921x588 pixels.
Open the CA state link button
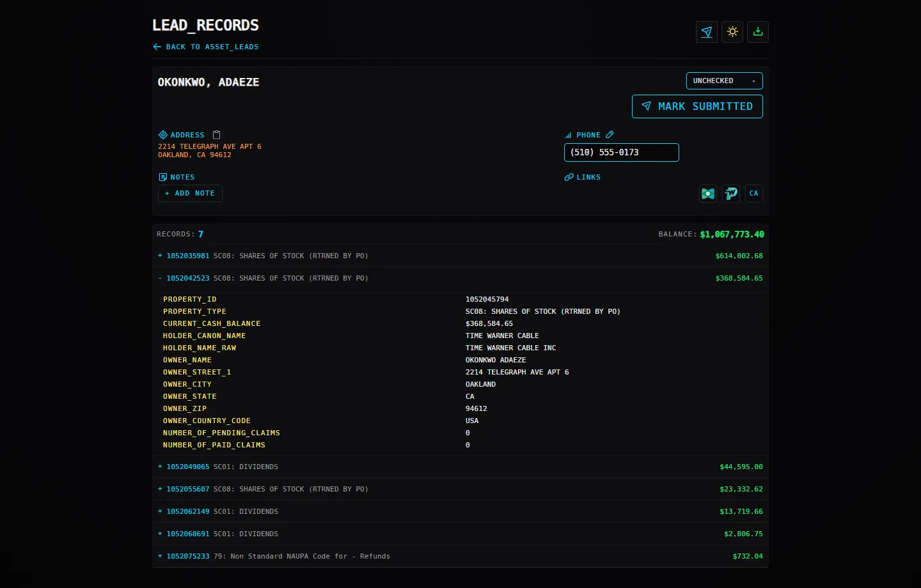(x=754, y=193)
